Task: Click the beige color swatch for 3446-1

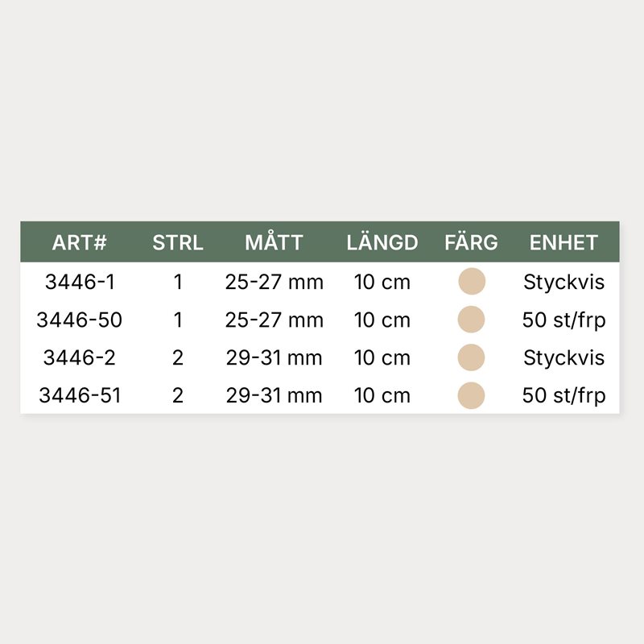Action: pos(471,282)
